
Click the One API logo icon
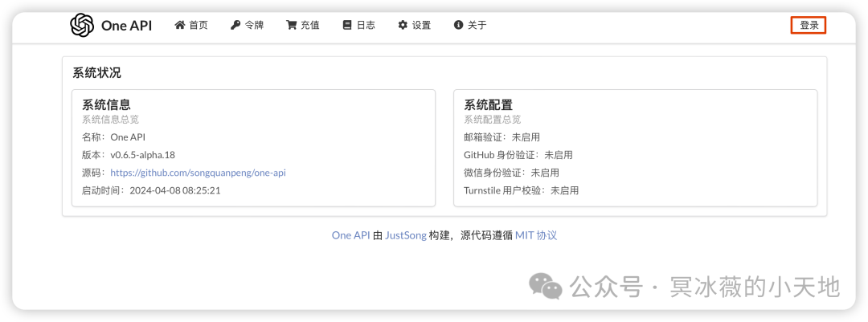pos(82,26)
